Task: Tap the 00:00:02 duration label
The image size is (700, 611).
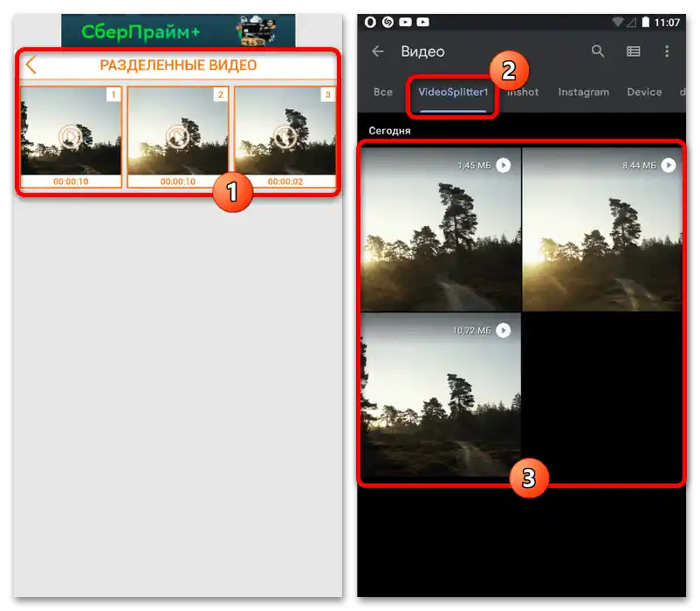Action: click(x=285, y=182)
